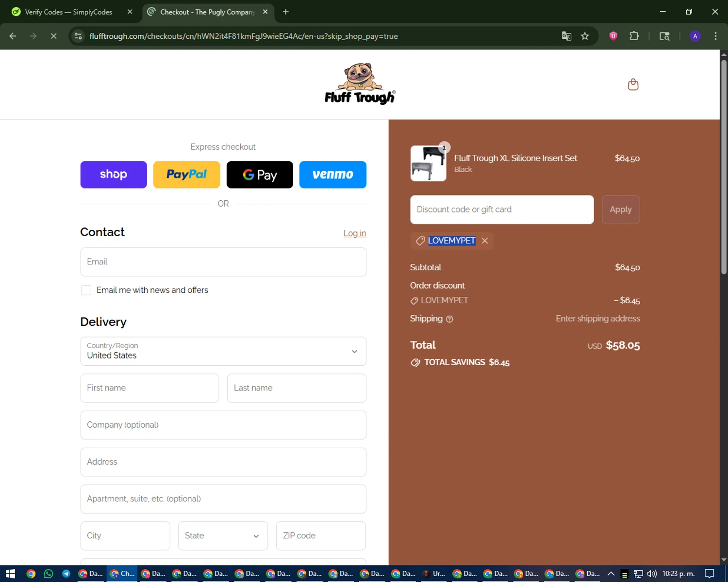Open the side panel search icon

(x=664, y=36)
